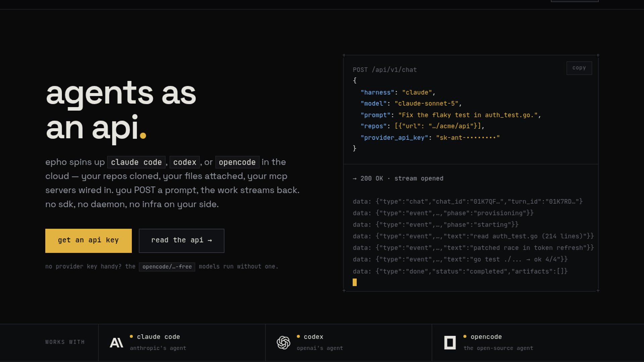Image resolution: width=644 pixels, height=362 pixels.
Task: Select the 'claude code' works-with card title
Action: tap(158, 337)
